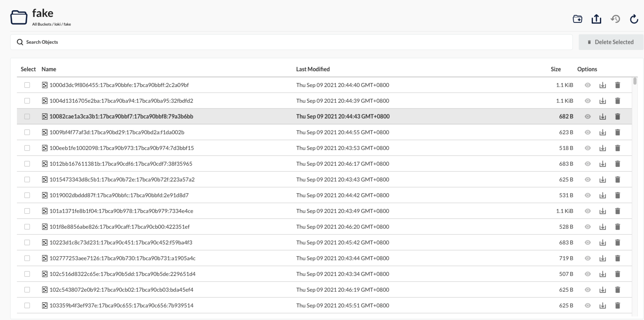
Task: Delete object 101f8e8856abe826 via trash icon
Action: 617,227
